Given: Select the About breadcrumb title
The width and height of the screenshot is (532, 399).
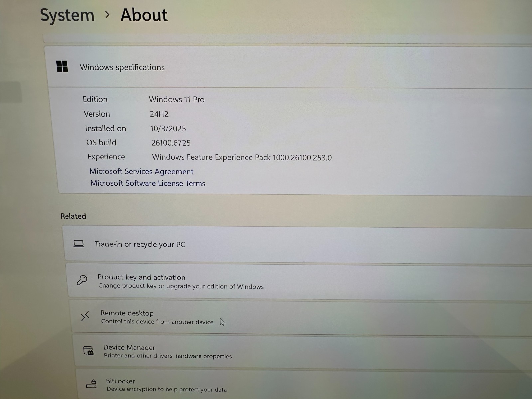Looking at the screenshot, I should click(x=144, y=15).
